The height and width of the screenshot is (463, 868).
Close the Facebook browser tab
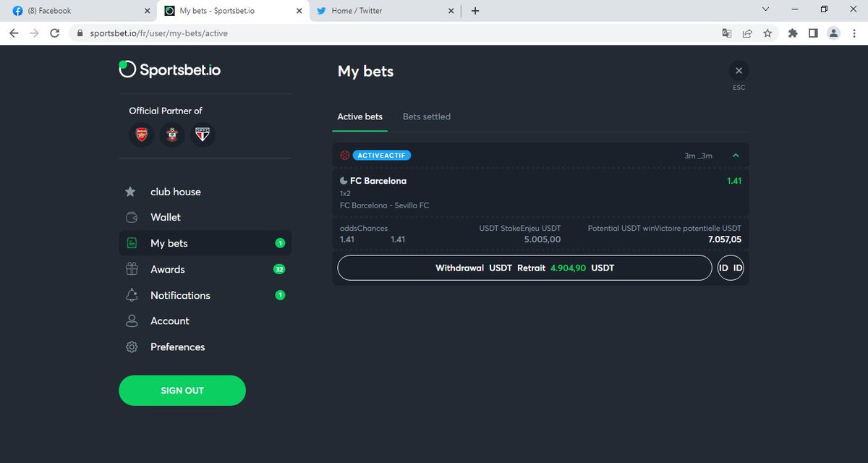pos(148,11)
